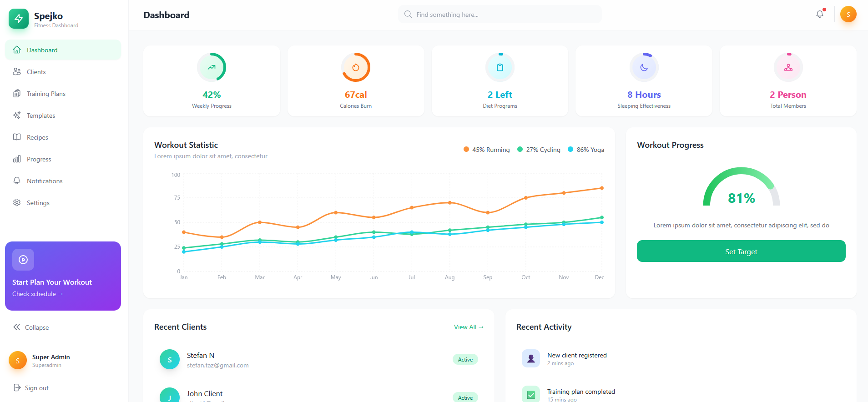Focus the 'Find something here...' search field
868x402 pixels.
click(x=500, y=14)
